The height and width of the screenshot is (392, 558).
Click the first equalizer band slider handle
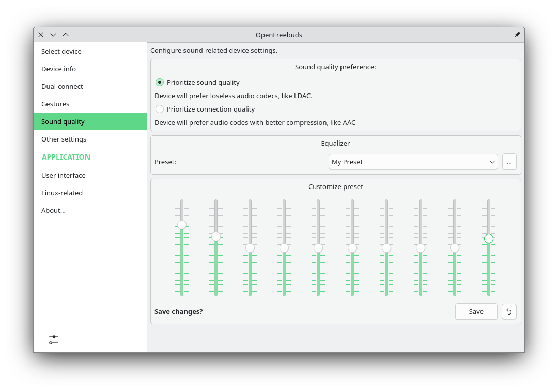pos(182,225)
